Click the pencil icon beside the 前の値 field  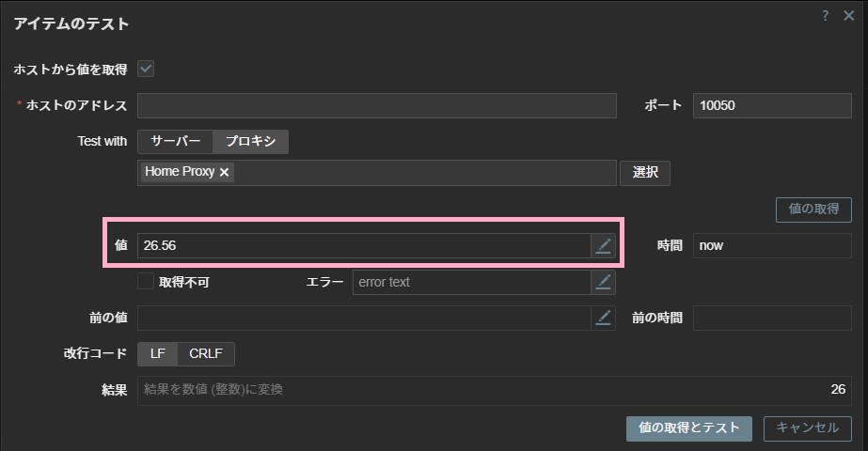click(604, 318)
